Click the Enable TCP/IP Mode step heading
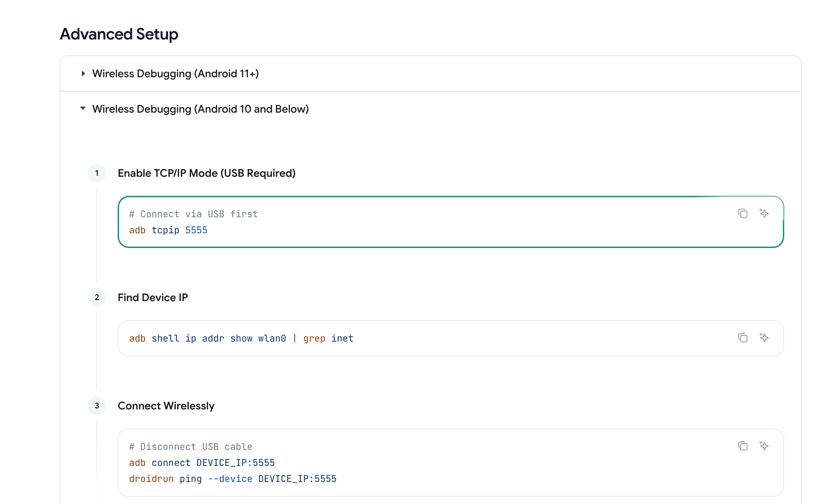This screenshot has width=829, height=504. pos(207,173)
